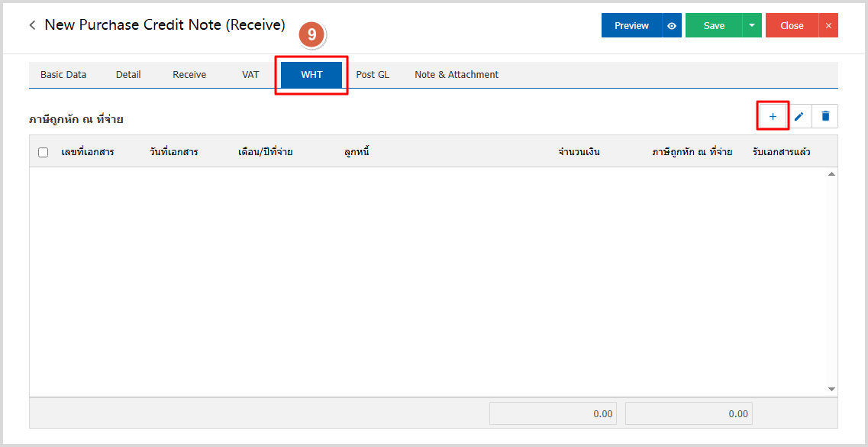Image resolution: width=868 pixels, height=447 pixels.
Task: Click the back arrow beside page title
Action: tap(32, 25)
